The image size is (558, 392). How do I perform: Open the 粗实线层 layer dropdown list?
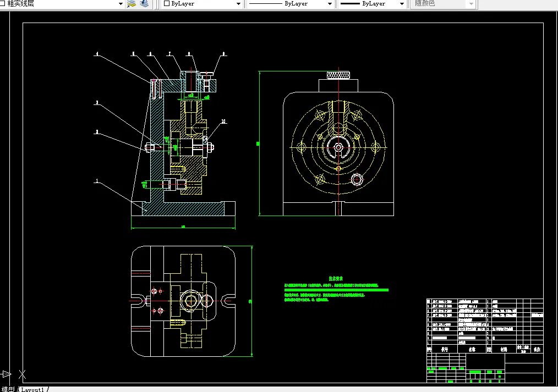coord(121,4)
